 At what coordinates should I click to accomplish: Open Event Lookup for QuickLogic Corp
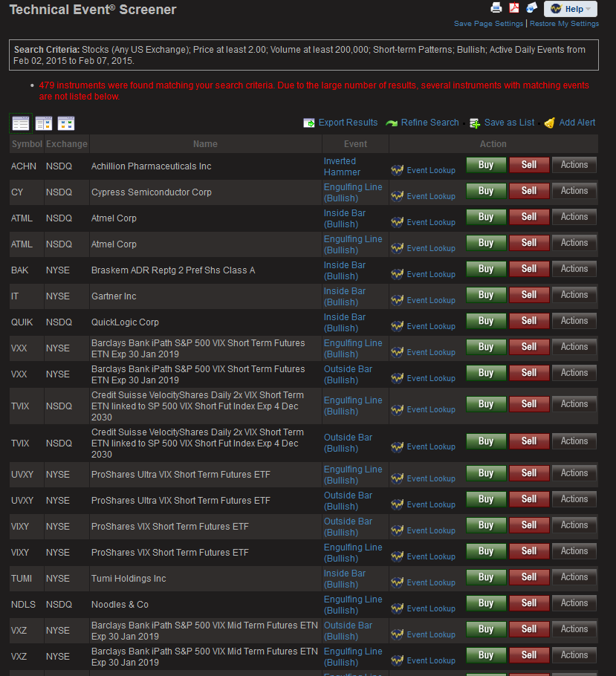[x=430, y=326]
